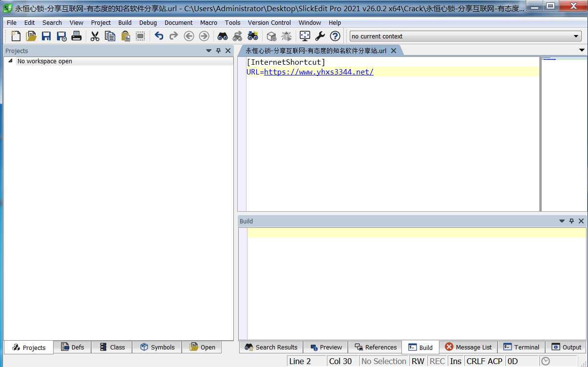Open the File menu
Image resolution: width=588 pixels, height=367 pixels.
[12, 22]
